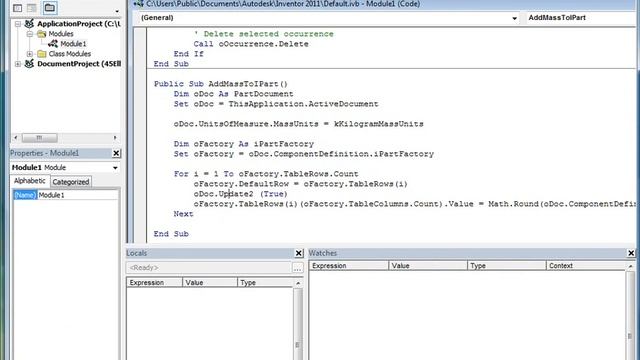Viewport: 640px width, 360px height.
Task: Toggle Folders view in Project Explorer
Action: tap(50, 8)
